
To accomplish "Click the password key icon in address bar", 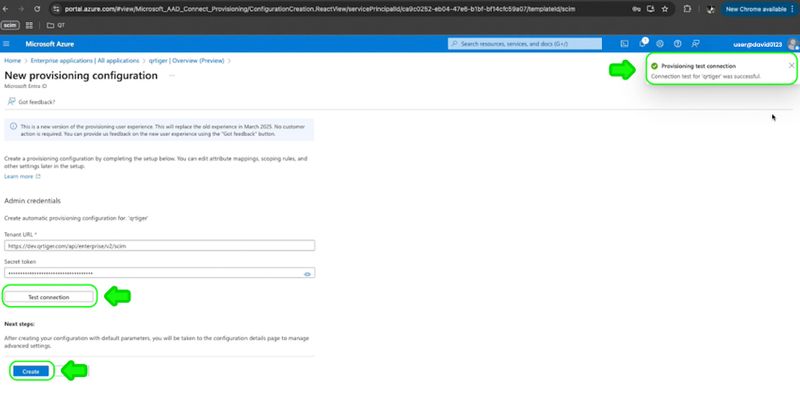I will [x=636, y=9].
